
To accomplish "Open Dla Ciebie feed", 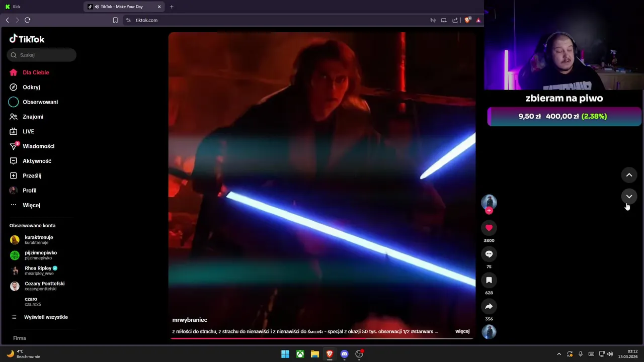I will 29,72.
